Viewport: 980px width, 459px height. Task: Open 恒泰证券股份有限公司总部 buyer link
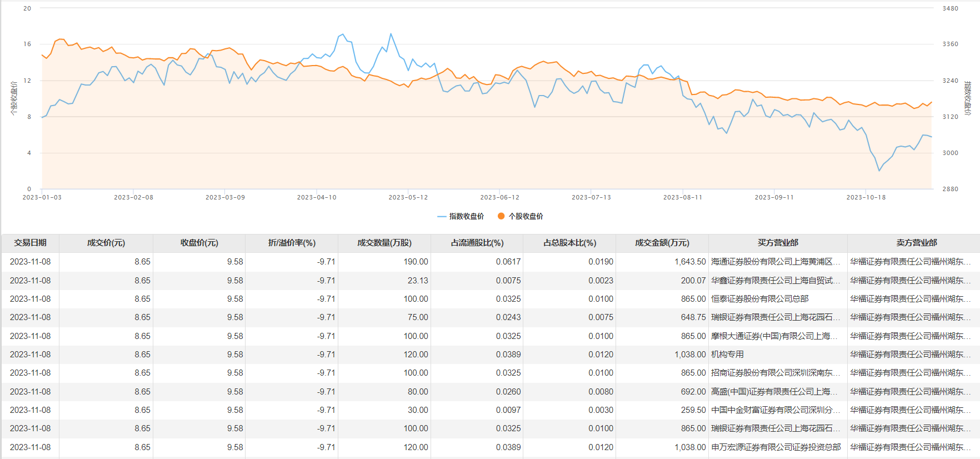(x=759, y=299)
